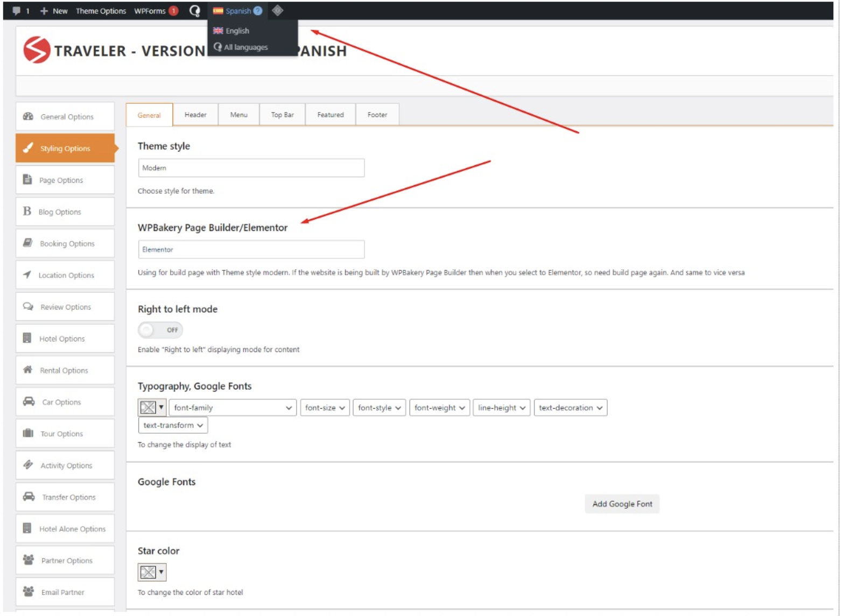Select All languages in language menu
Viewport: 843px width, 616px height.
245,47
